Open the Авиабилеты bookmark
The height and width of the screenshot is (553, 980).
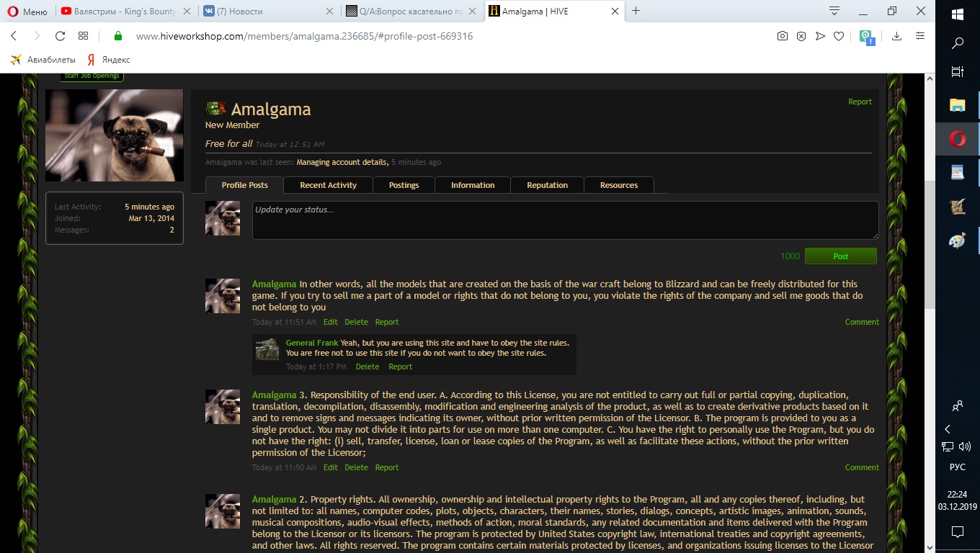coord(43,60)
